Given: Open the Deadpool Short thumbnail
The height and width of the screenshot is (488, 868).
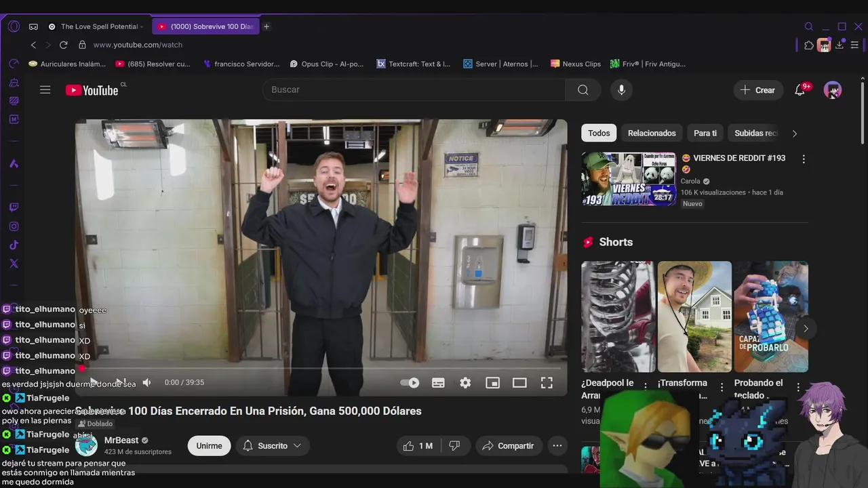Looking at the screenshot, I should [x=618, y=317].
